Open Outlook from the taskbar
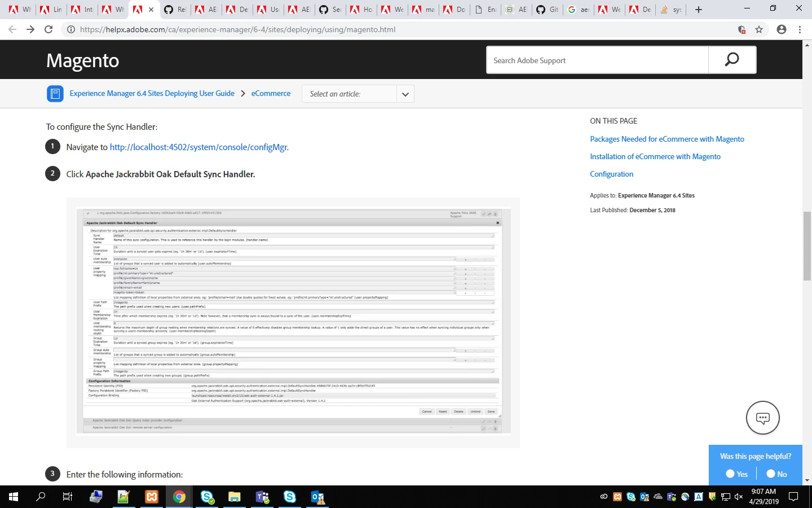The height and width of the screenshot is (508, 812). pyautogui.click(x=317, y=497)
